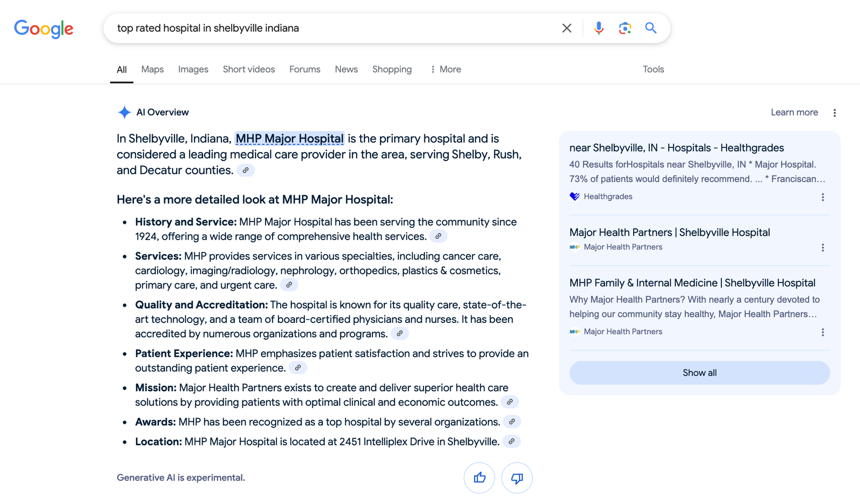Open the Google logo homepage link
This screenshot has height=504, width=860.
coord(44,28)
